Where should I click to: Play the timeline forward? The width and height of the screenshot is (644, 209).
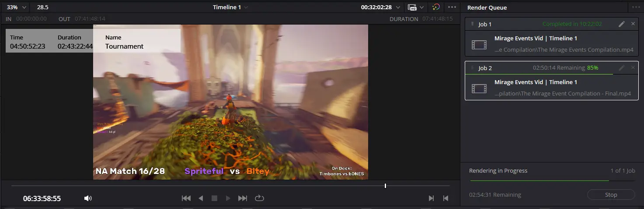click(x=228, y=198)
